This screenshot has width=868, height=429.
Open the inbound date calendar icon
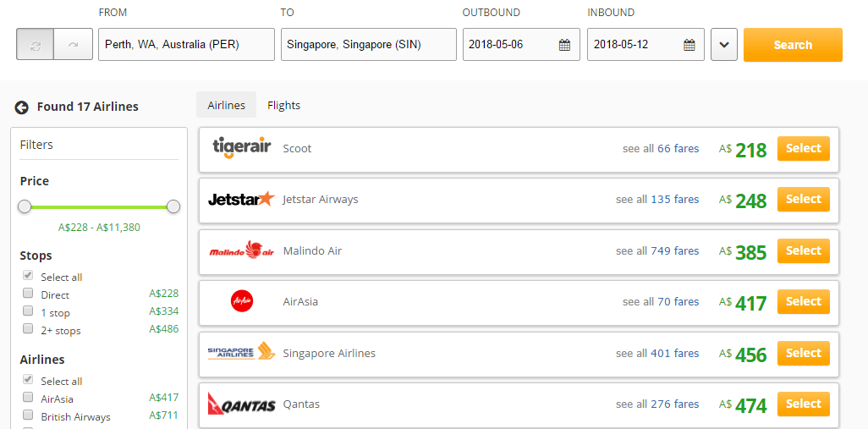click(689, 45)
